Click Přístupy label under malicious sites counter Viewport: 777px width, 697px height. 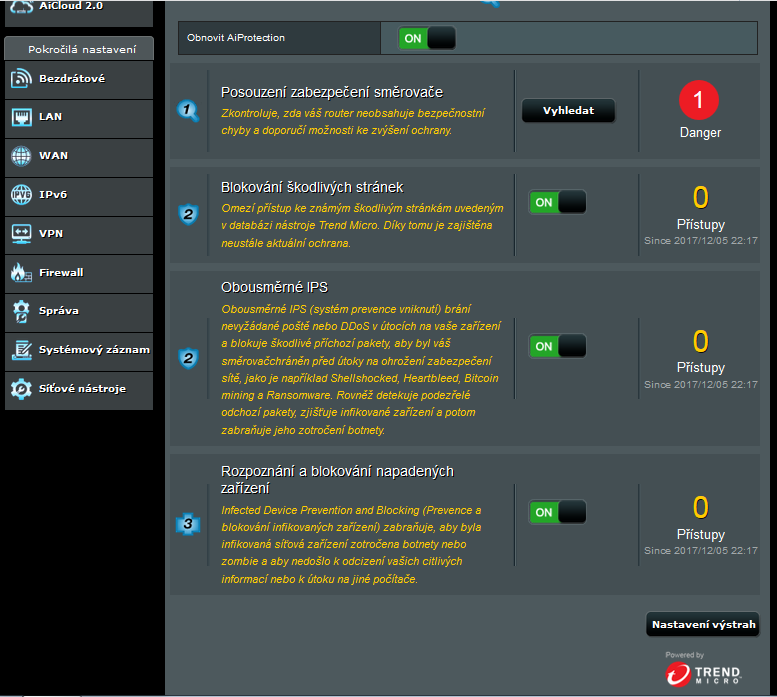(701, 225)
